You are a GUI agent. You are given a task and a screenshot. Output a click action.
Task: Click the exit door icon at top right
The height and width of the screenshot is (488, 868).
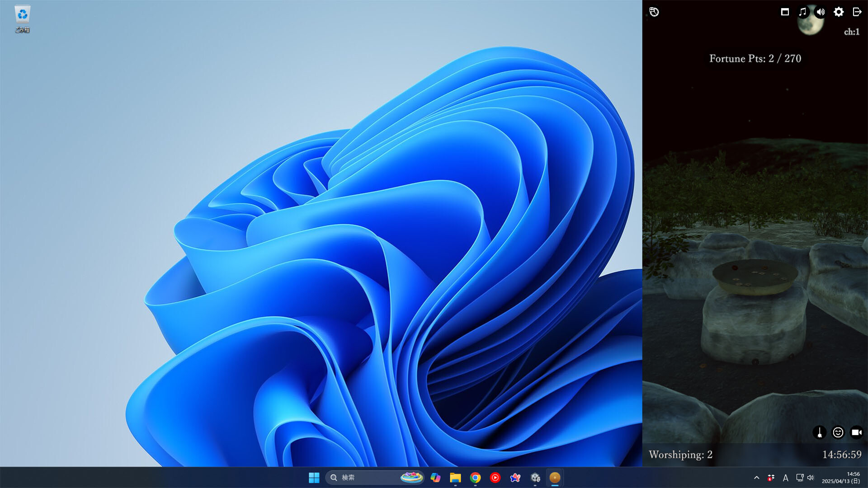tap(857, 12)
